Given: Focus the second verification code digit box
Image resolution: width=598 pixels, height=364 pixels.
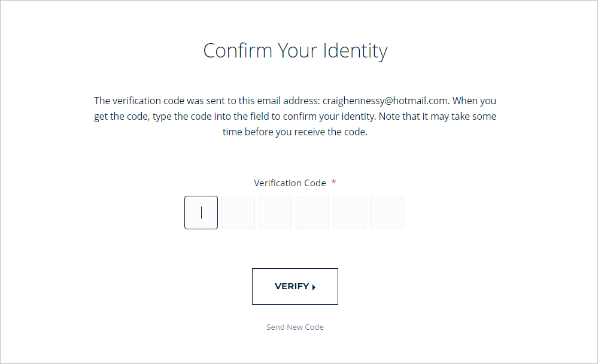Looking at the screenshot, I should (x=238, y=213).
